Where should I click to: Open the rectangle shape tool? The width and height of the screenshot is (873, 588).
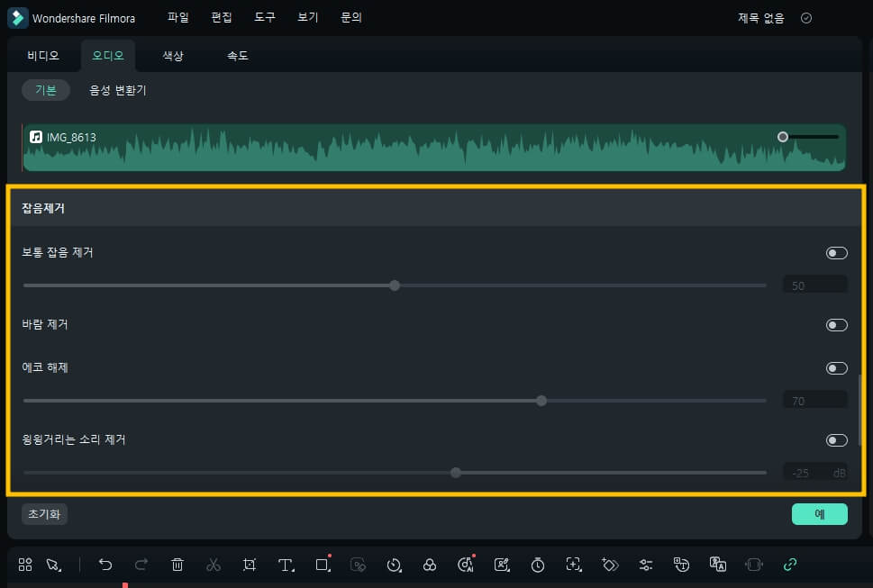(323, 564)
